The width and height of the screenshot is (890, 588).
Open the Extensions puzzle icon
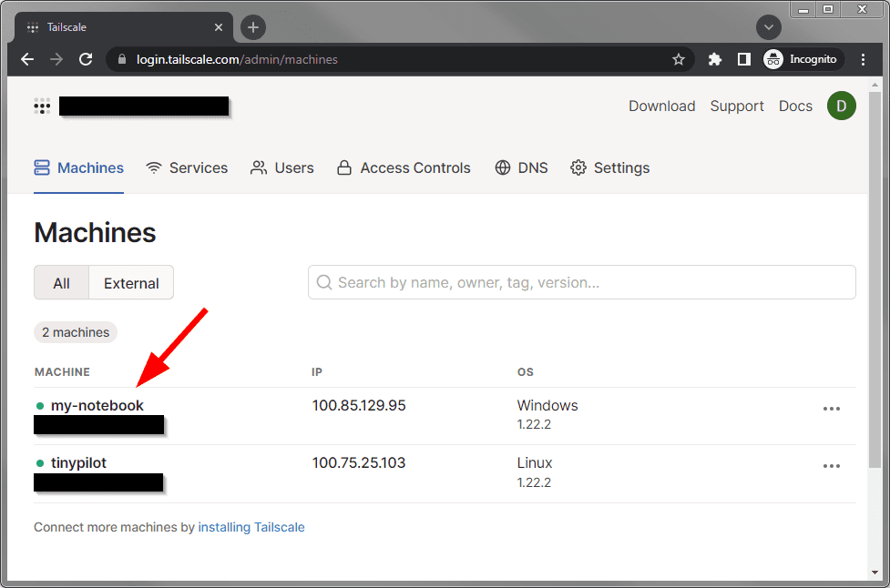(714, 59)
